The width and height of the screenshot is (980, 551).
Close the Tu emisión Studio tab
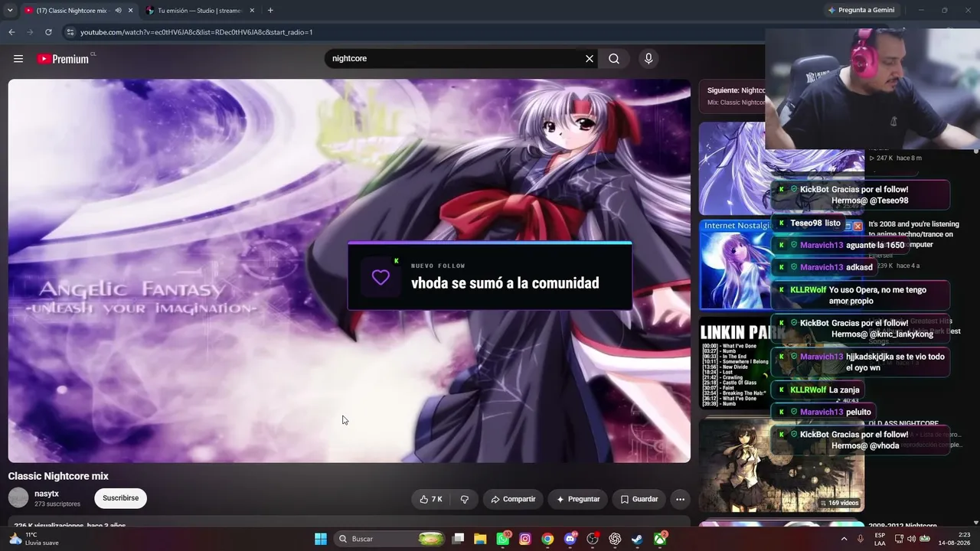pyautogui.click(x=251, y=11)
